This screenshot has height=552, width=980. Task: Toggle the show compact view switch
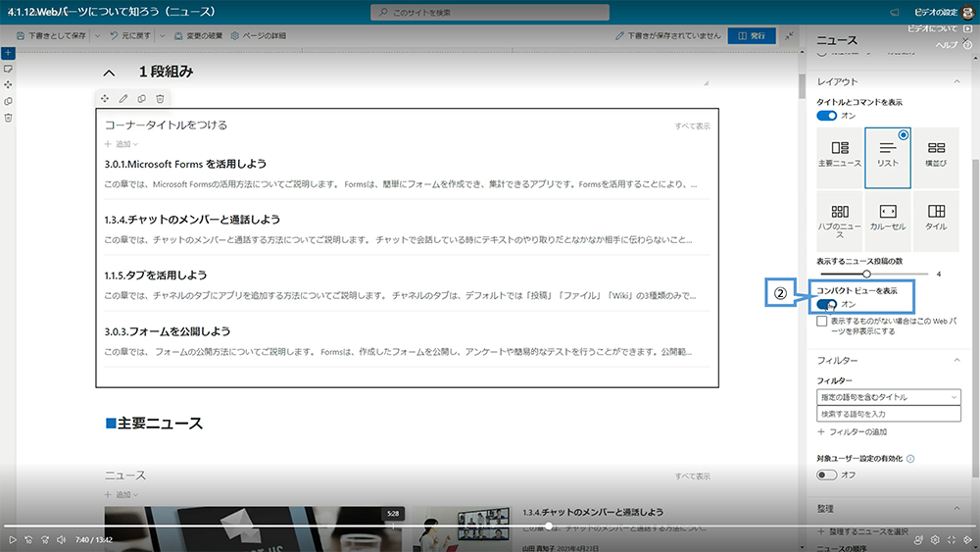point(826,305)
